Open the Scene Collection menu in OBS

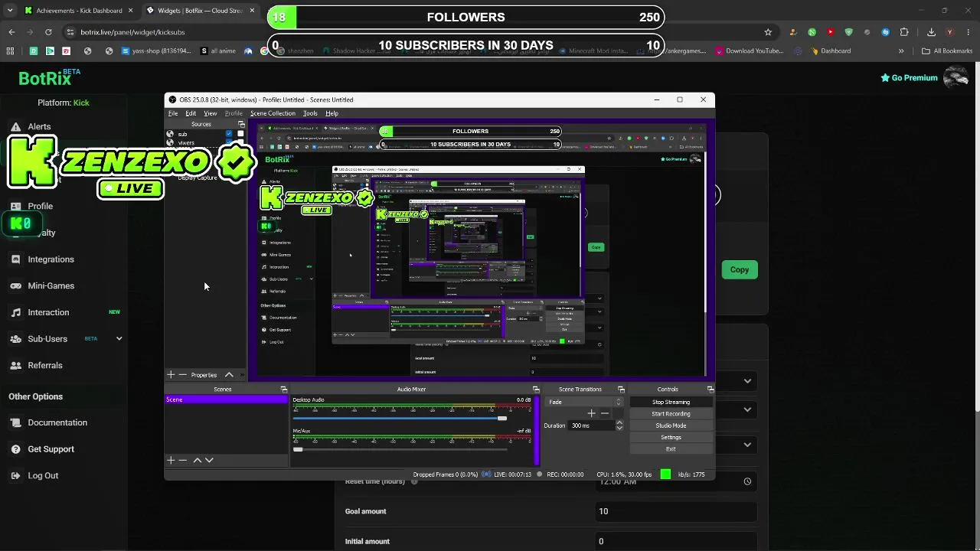[273, 113]
